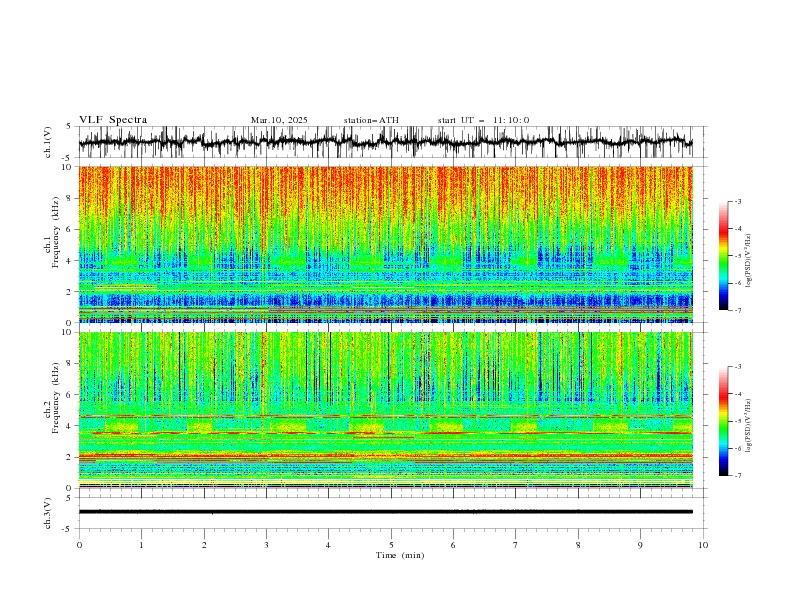The height and width of the screenshot is (612, 792).
Task: Click the ch.2 colorbar log(PSD) label
Action: pyautogui.click(x=749, y=426)
